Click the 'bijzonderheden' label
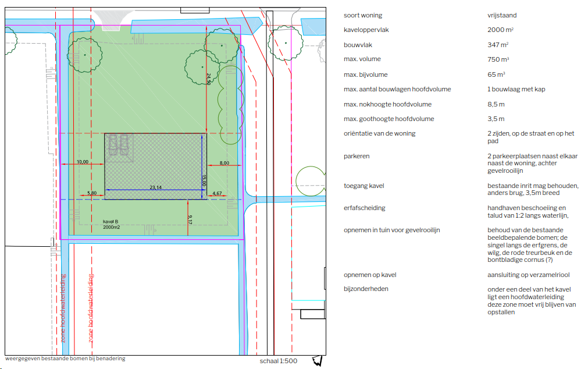 tap(366, 289)
